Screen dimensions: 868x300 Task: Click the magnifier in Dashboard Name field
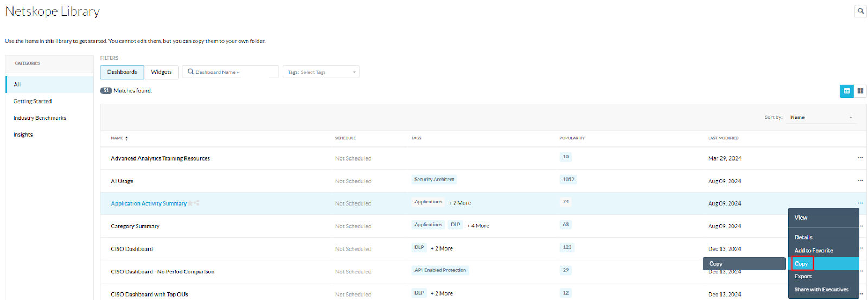point(190,72)
